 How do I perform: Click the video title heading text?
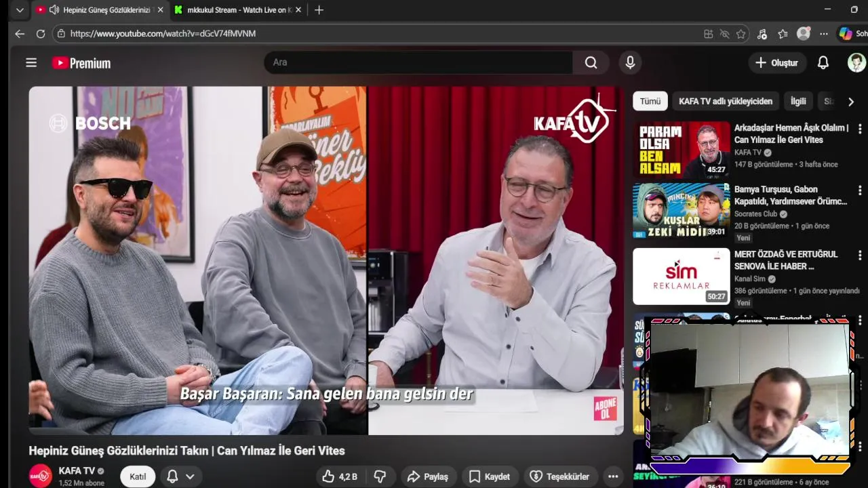(x=186, y=451)
